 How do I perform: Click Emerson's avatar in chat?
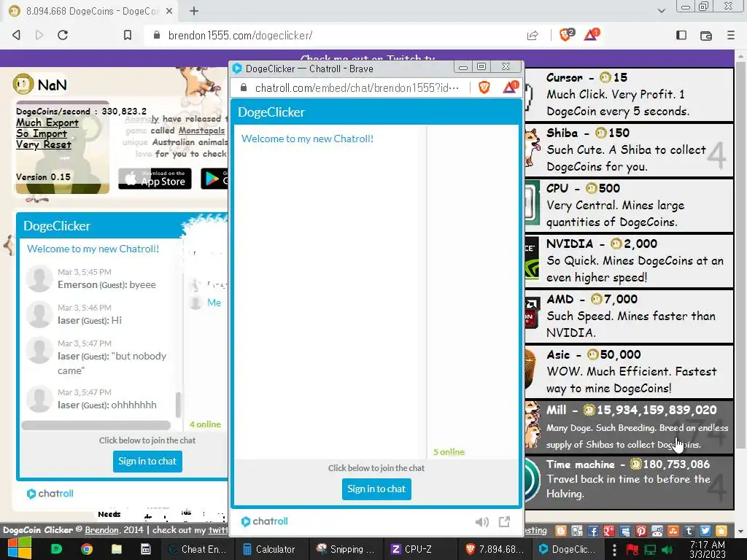pyautogui.click(x=39, y=279)
